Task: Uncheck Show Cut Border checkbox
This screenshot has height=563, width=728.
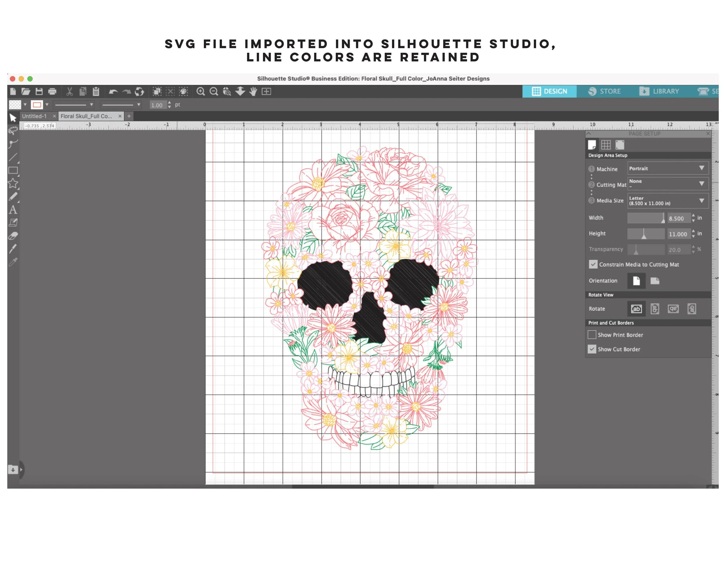Action: coord(592,349)
